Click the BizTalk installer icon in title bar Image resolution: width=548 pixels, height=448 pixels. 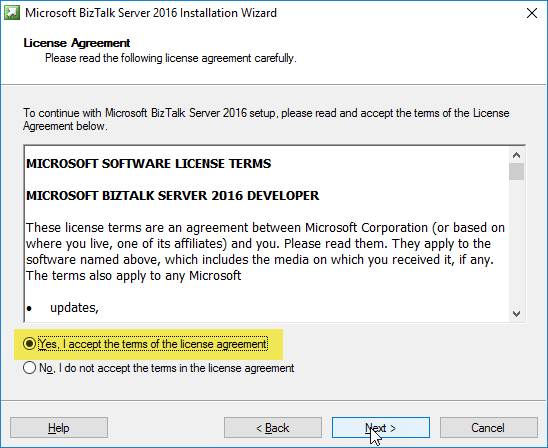(x=12, y=13)
